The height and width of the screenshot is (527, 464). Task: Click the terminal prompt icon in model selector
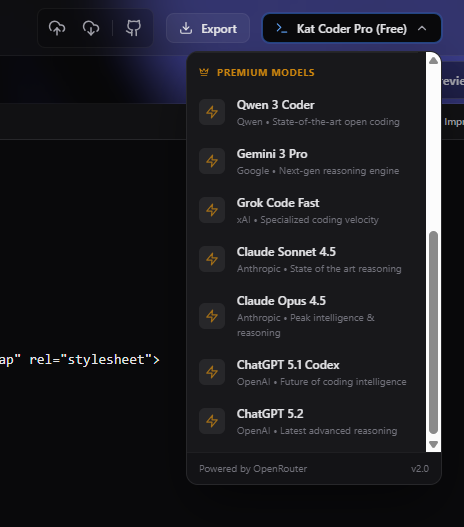[x=281, y=29]
